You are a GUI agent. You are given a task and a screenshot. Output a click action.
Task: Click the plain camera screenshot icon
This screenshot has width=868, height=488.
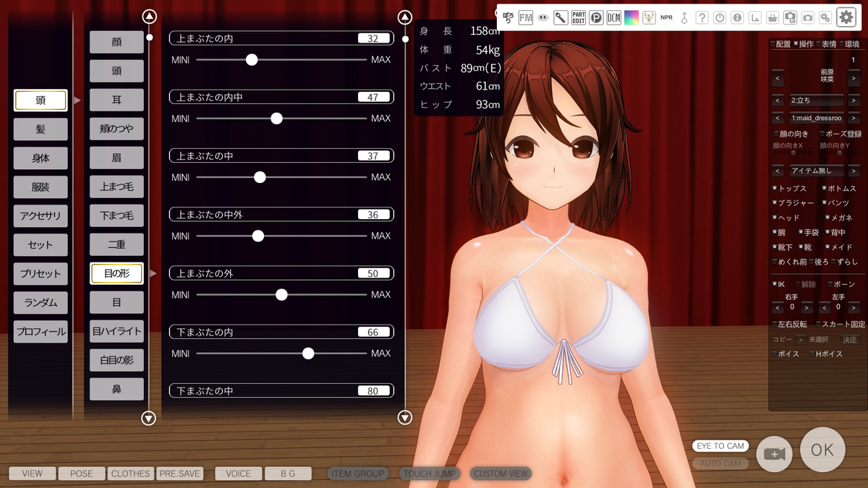pyautogui.click(x=807, y=17)
